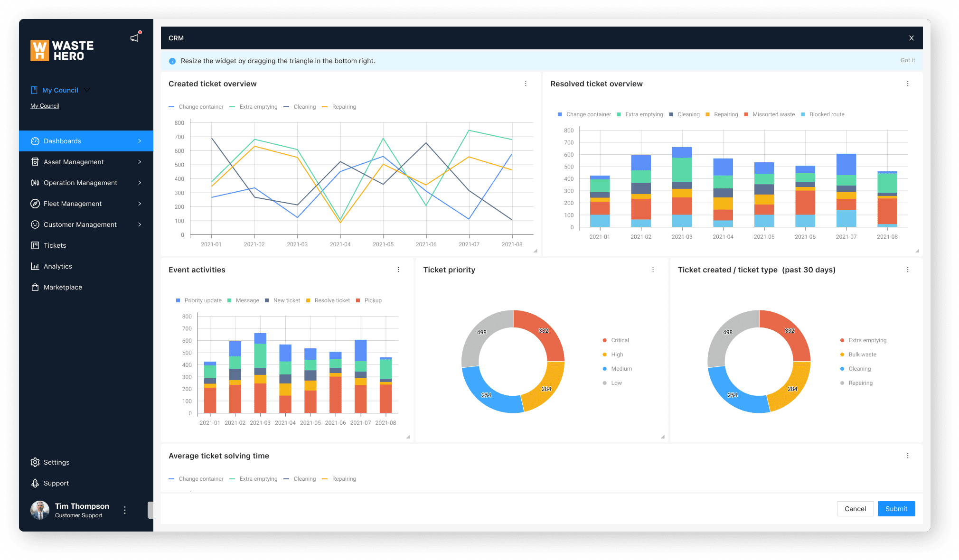Open Customer Management menu item
The height and width of the screenshot is (560, 959).
pos(80,224)
